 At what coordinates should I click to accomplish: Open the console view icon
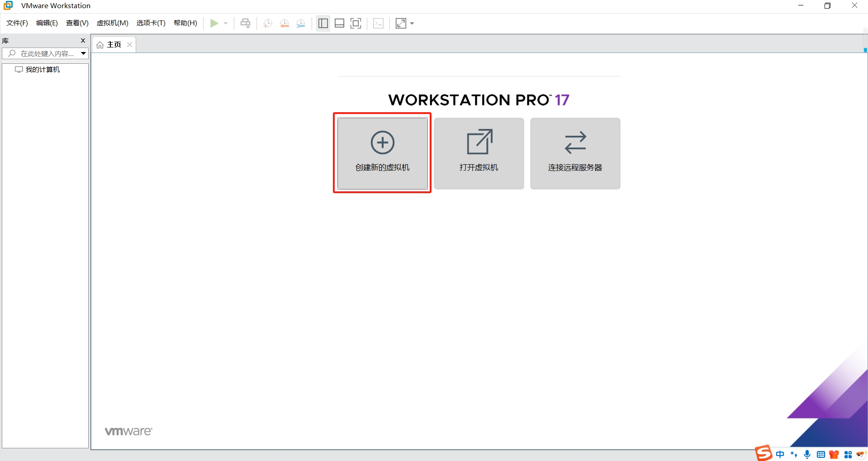click(x=379, y=24)
